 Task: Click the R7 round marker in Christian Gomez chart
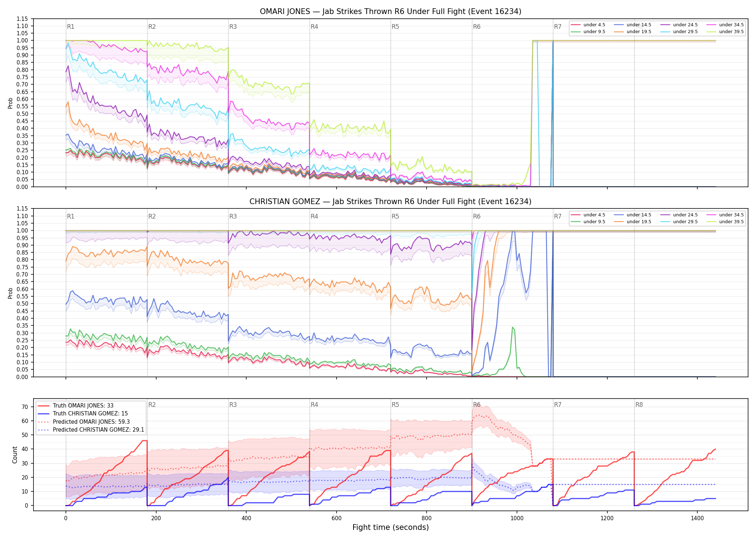(x=558, y=216)
